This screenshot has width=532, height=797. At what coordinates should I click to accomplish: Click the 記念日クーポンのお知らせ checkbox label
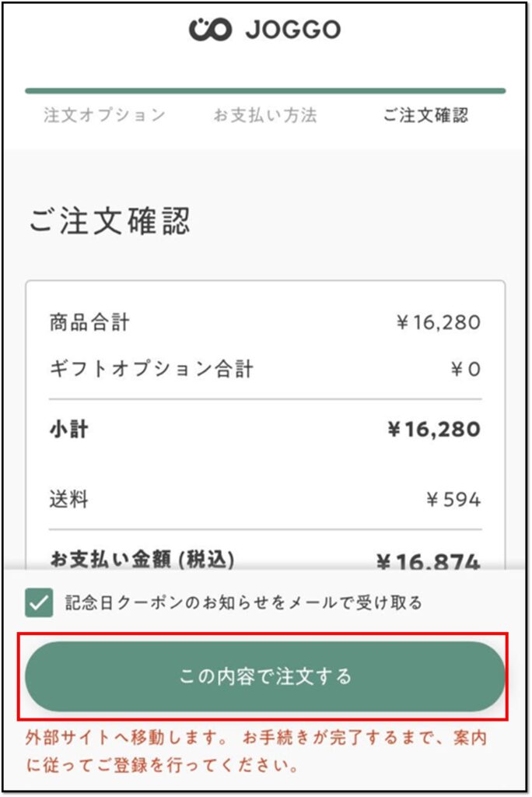tap(243, 602)
